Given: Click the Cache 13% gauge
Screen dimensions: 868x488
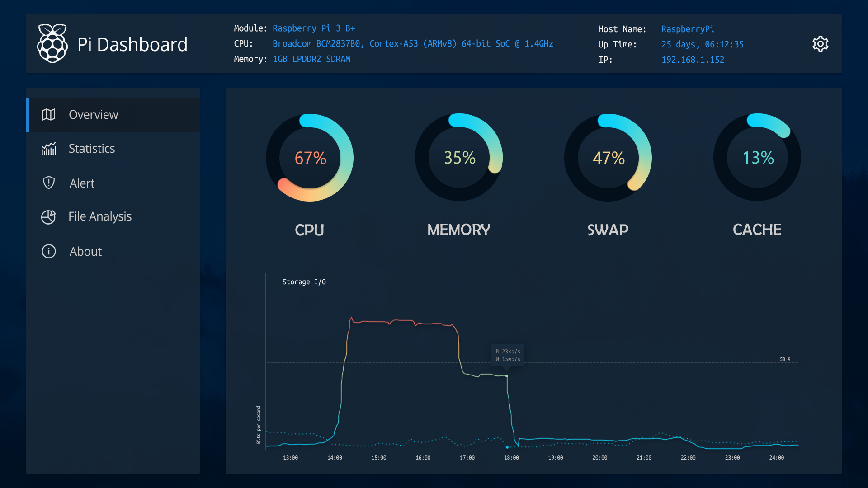Looking at the screenshot, I should [757, 158].
